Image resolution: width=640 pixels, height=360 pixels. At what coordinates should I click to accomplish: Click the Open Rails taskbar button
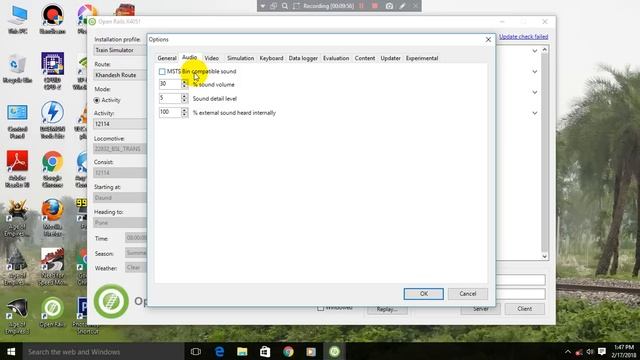click(334, 351)
